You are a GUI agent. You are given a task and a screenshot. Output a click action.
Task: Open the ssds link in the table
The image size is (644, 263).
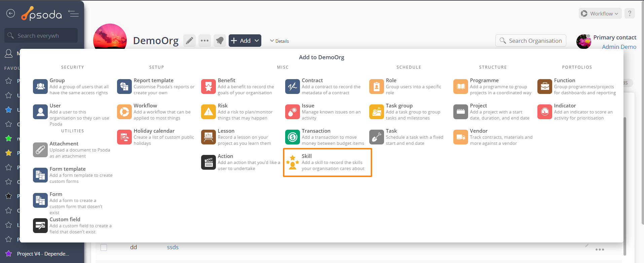coord(173,247)
